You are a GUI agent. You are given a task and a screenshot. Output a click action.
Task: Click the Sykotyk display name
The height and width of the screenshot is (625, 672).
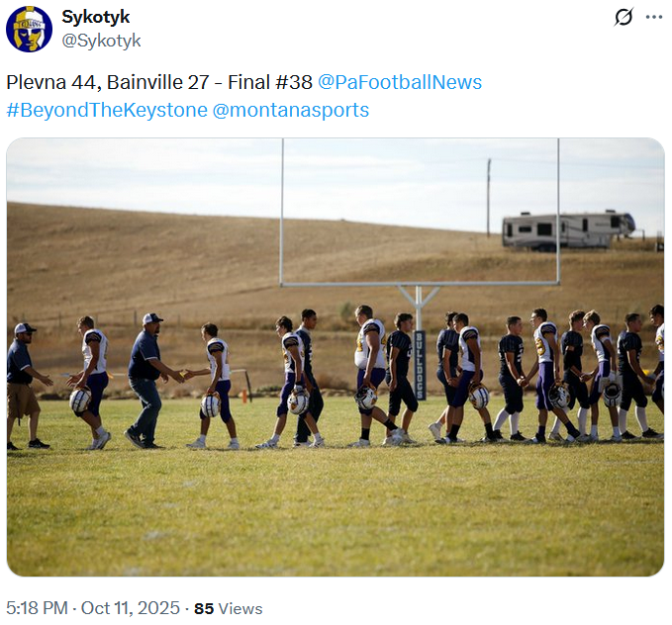point(96,17)
